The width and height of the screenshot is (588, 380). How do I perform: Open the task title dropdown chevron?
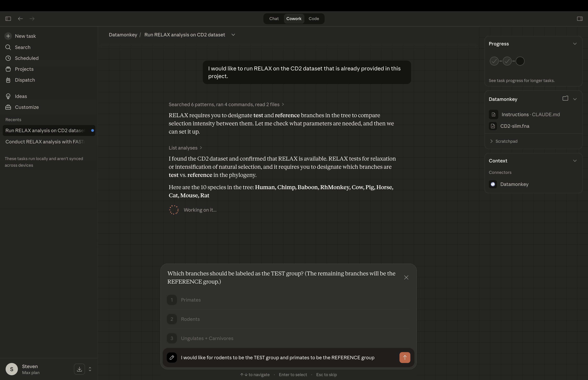click(x=233, y=35)
